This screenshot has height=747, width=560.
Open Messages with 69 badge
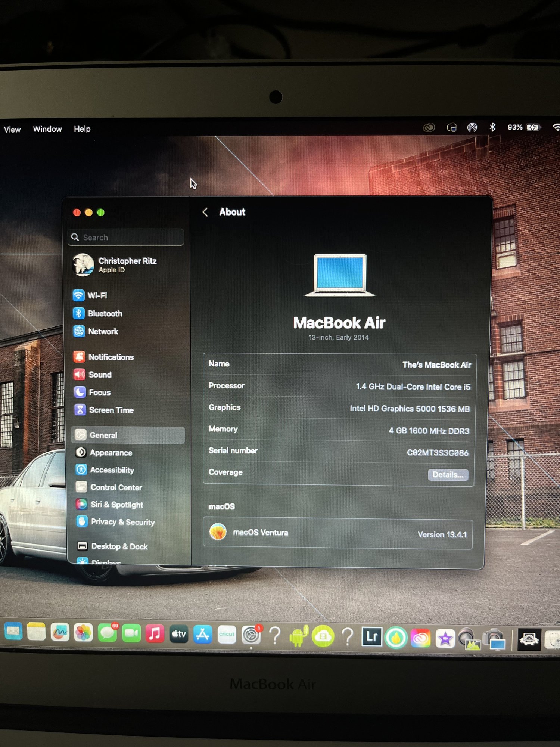point(108,633)
